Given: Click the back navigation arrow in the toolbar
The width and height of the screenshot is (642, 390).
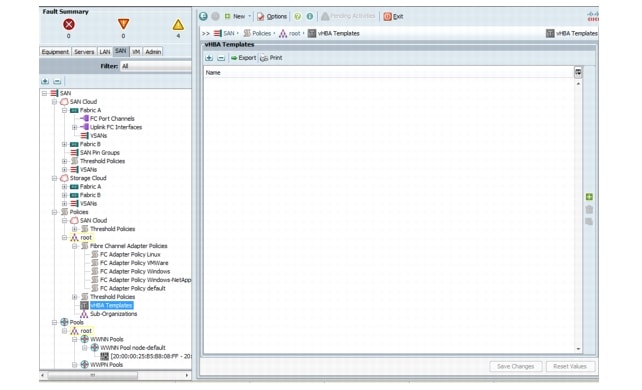Looking at the screenshot, I should point(203,16).
